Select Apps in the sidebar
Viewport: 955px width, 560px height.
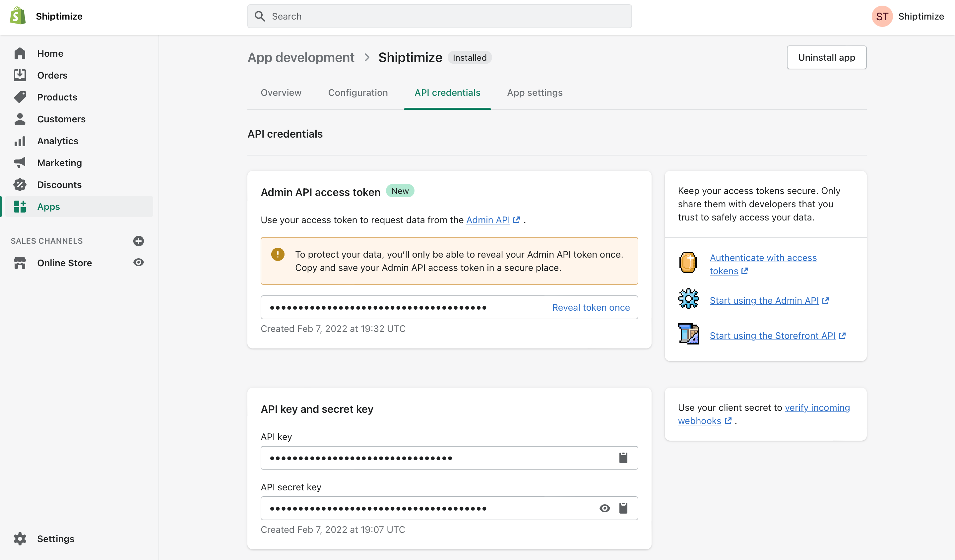[79, 207]
